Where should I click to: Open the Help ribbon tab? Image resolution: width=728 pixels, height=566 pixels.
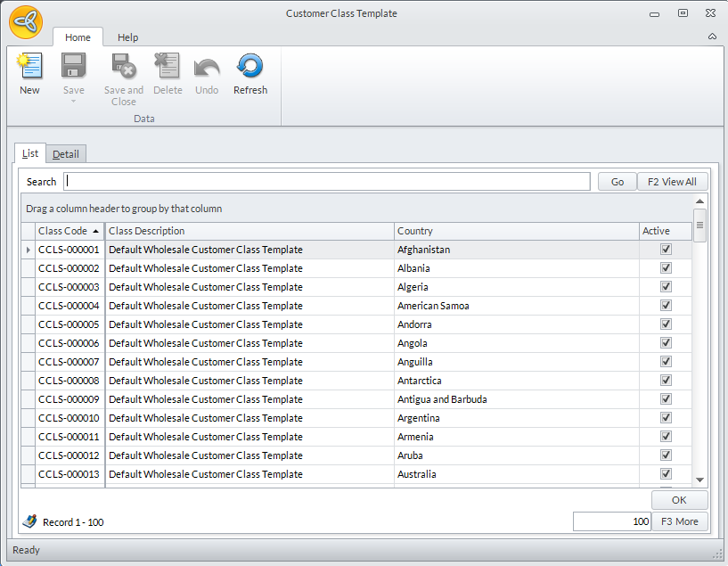(127, 37)
